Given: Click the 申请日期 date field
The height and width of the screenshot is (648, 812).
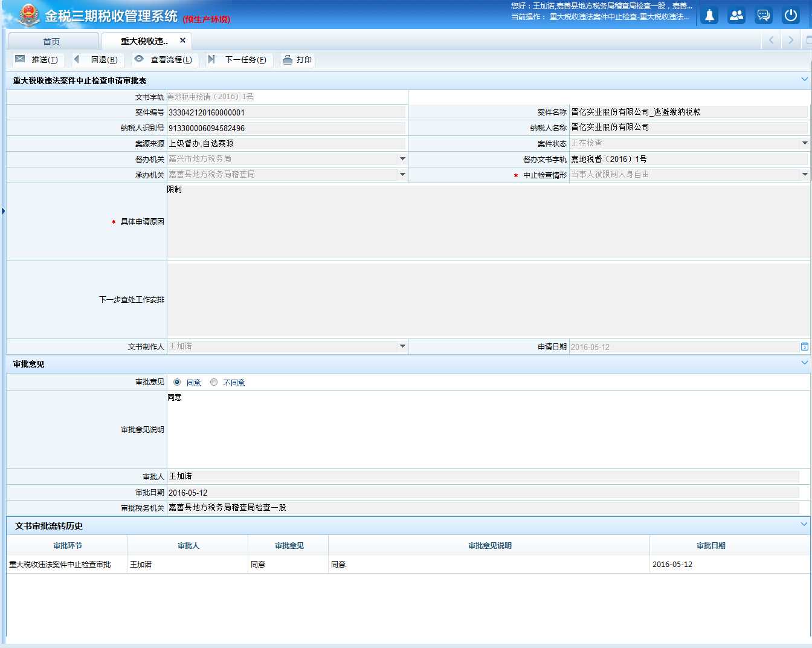Looking at the screenshot, I should click(x=685, y=347).
